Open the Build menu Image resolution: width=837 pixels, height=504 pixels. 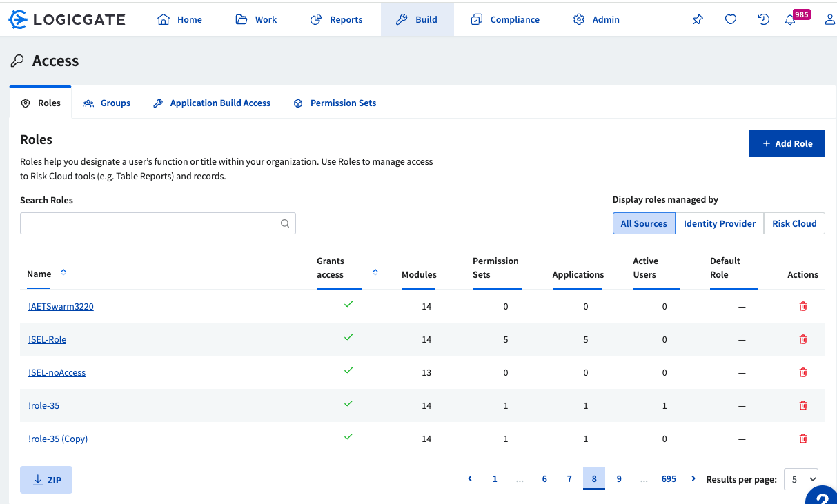click(x=417, y=19)
